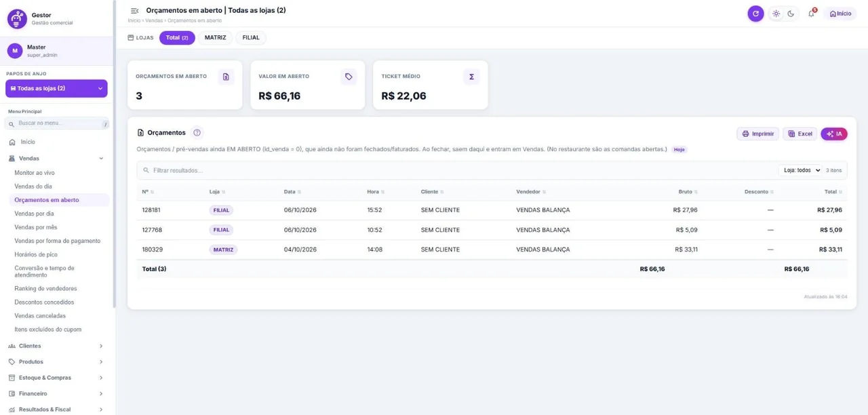Click the sigma icon on Ticket médio card
The height and width of the screenshot is (415, 868).
[471, 77]
